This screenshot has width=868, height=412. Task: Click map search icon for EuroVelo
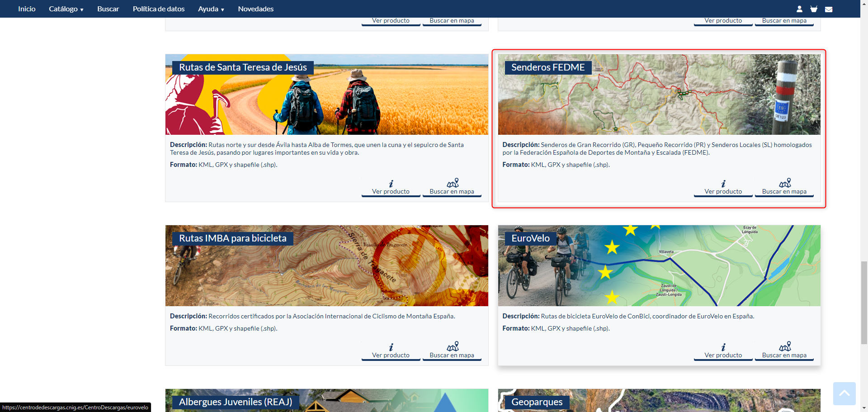(x=784, y=347)
